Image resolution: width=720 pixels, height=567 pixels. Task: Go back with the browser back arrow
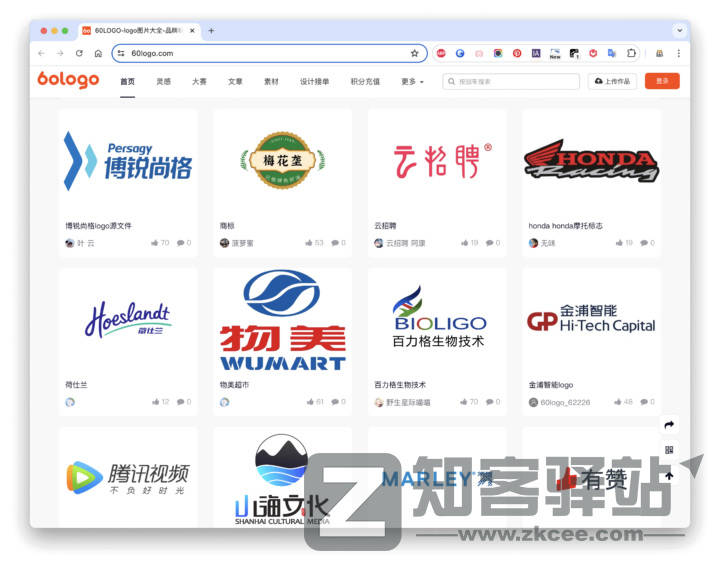coord(41,53)
